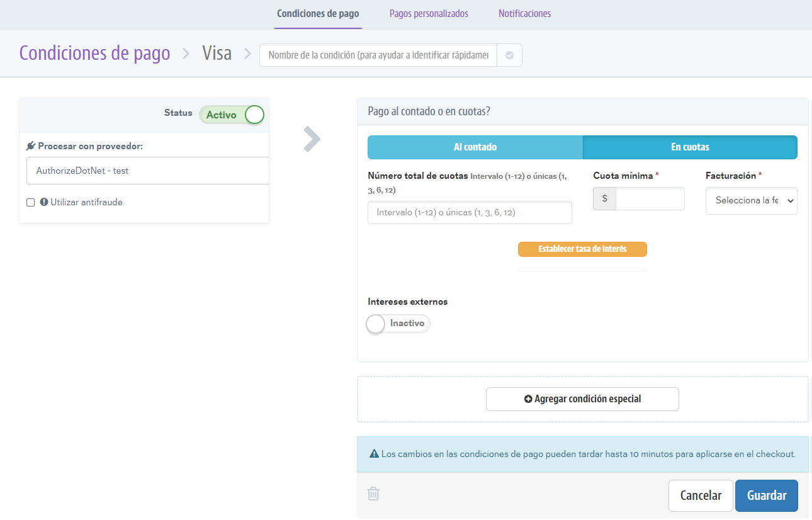Screen dimensions: 812x520
Task: Turn on Intereses externos toggle
Action: [398, 324]
